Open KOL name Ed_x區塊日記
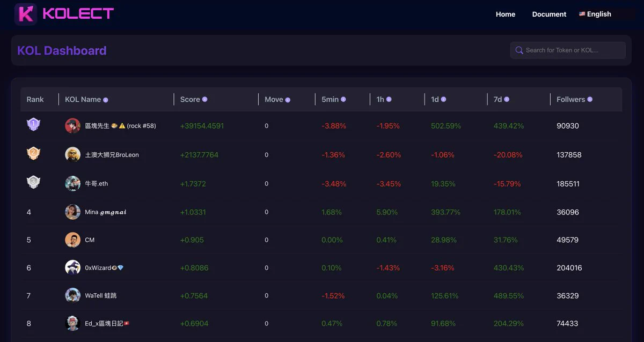The image size is (644, 342). (107, 323)
